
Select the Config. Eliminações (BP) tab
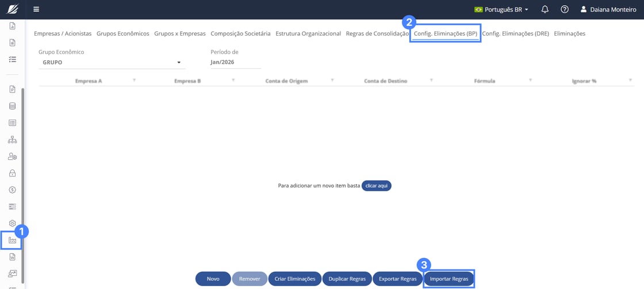tap(445, 34)
